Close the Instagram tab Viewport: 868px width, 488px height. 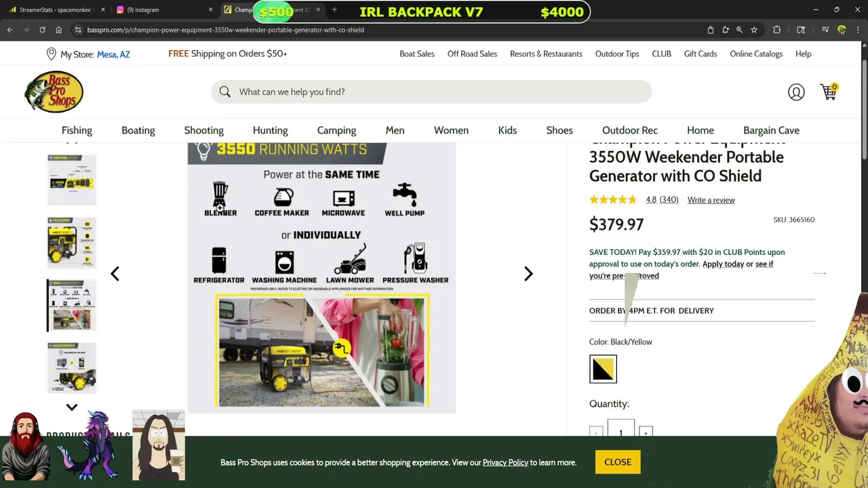[x=210, y=9]
